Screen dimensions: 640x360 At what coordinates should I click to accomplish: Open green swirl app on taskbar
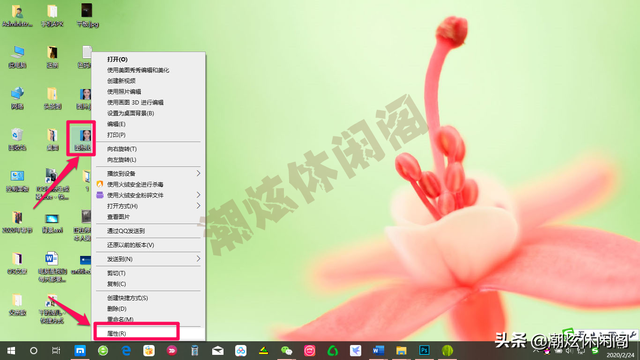[x=333, y=351]
